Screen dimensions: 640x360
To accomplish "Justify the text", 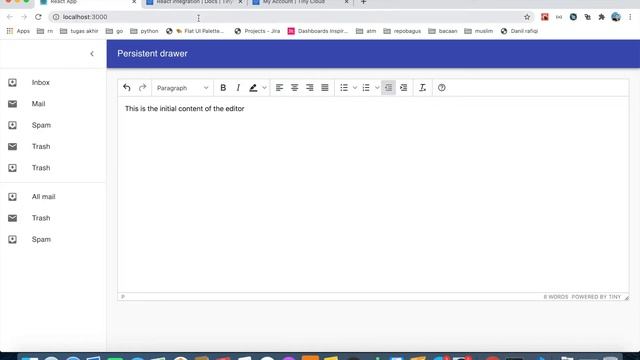I will (x=325, y=88).
